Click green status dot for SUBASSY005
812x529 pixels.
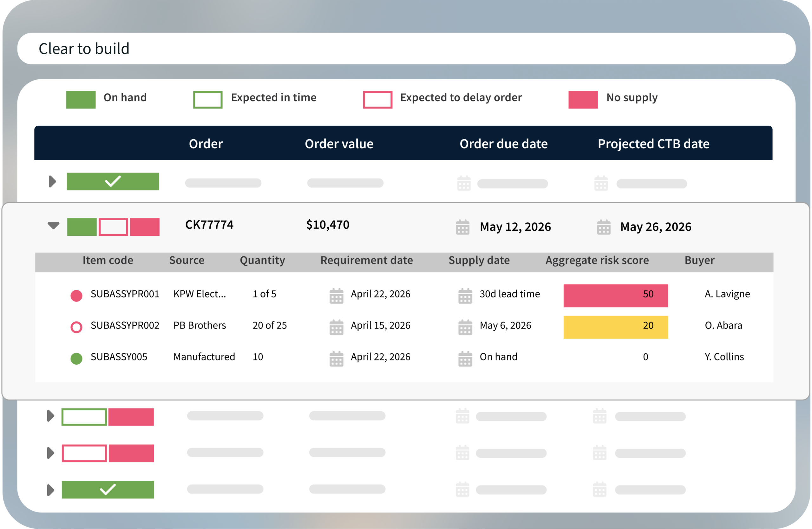(76, 358)
